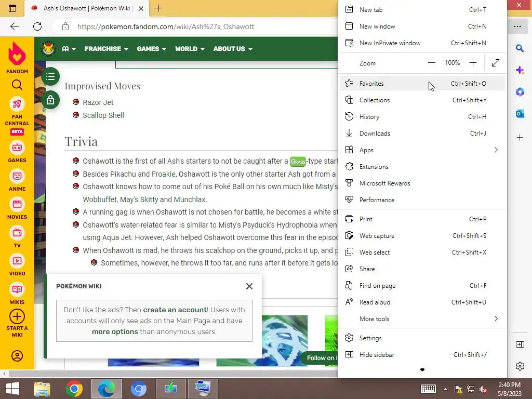Open Fandom search magnifier
This screenshot has height=399, width=532.
pyautogui.click(x=17, y=85)
